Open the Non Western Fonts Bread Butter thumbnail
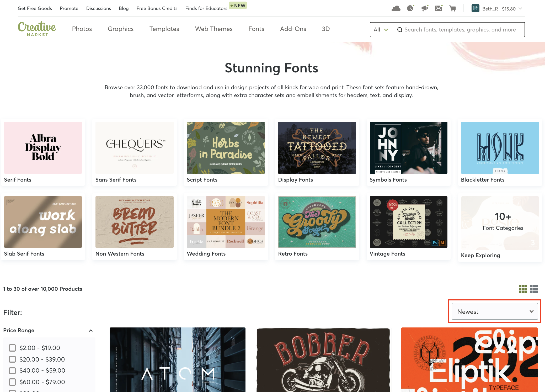545x392 pixels. (134, 222)
